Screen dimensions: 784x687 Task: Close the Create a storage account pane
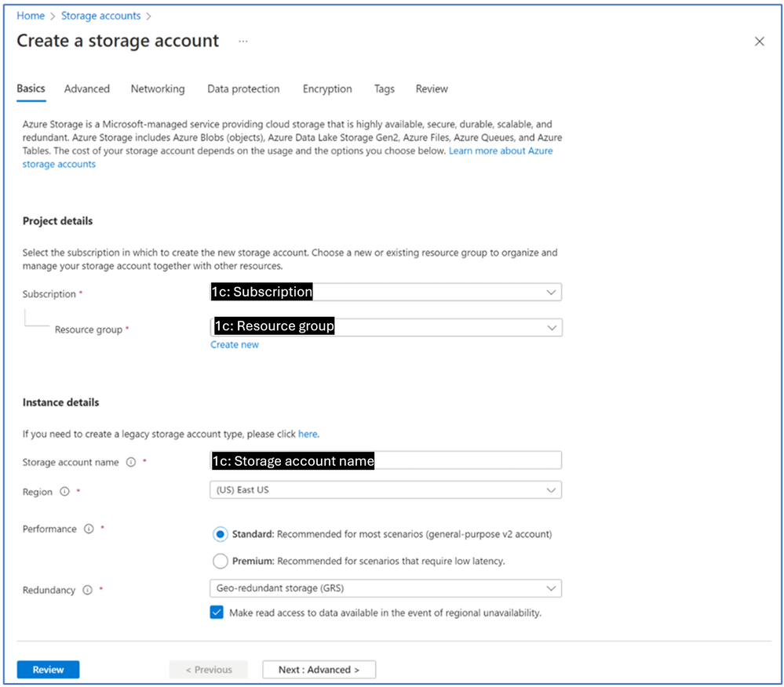click(x=759, y=42)
